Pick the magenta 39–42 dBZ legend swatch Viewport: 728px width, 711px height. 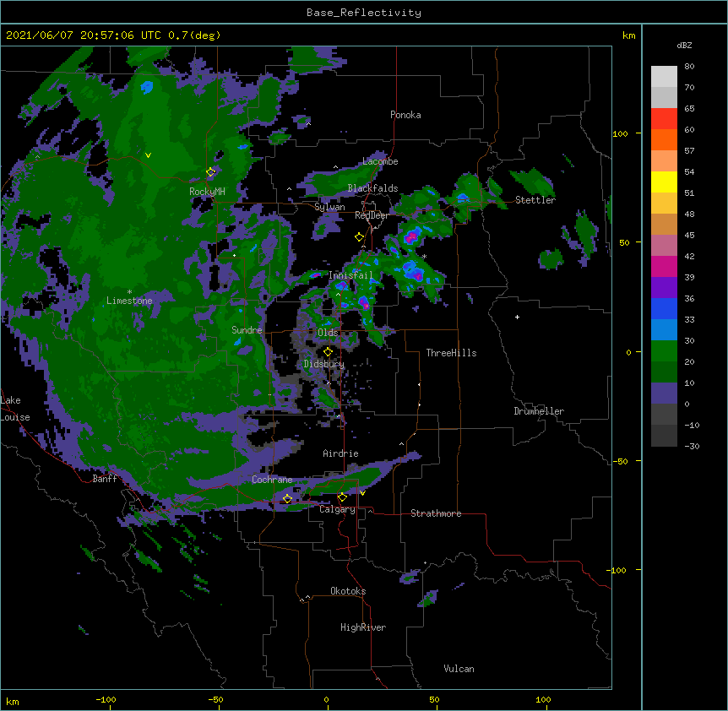pyautogui.click(x=664, y=266)
